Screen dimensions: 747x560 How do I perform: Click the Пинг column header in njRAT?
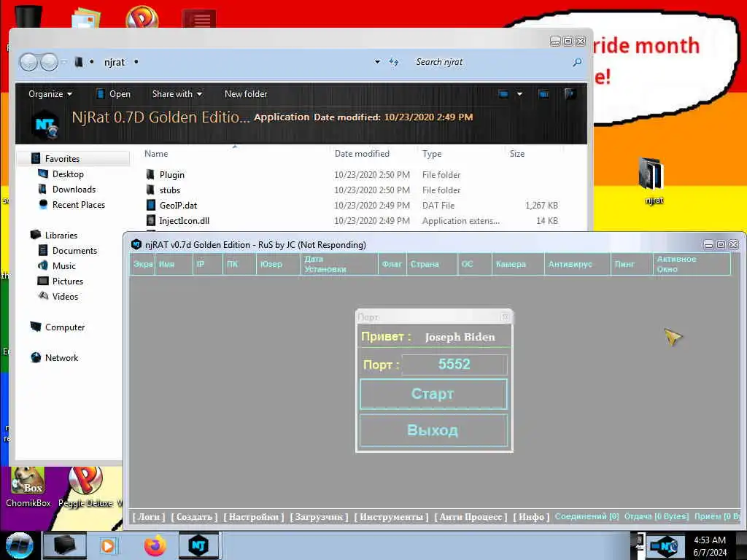pyautogui.click(x=632, y=264)
